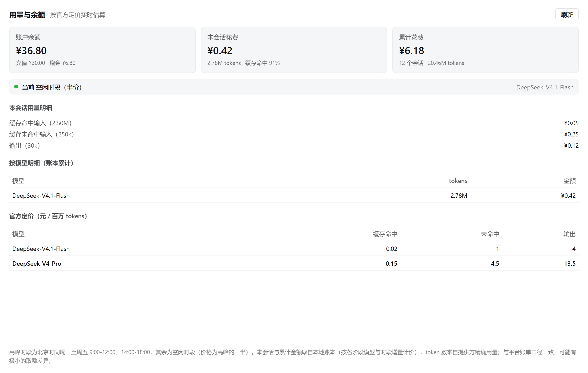The width and height of the screenshot is (588, 373).
Task: Select the account balance value ¥36.80
Action: (31, 51)
